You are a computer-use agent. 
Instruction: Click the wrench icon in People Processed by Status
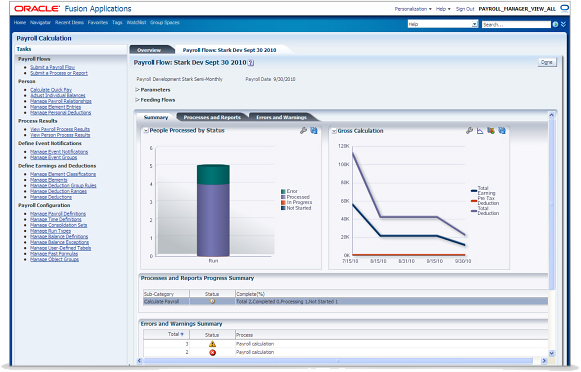pos(303,130)
